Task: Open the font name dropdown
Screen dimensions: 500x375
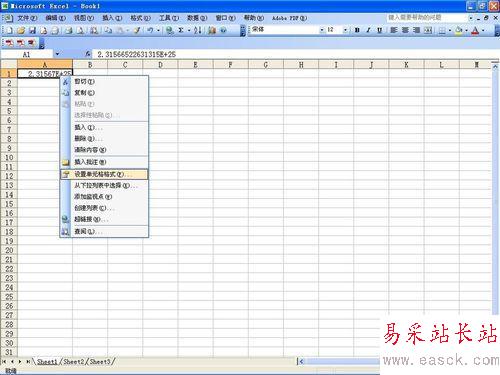Action: 322,30
